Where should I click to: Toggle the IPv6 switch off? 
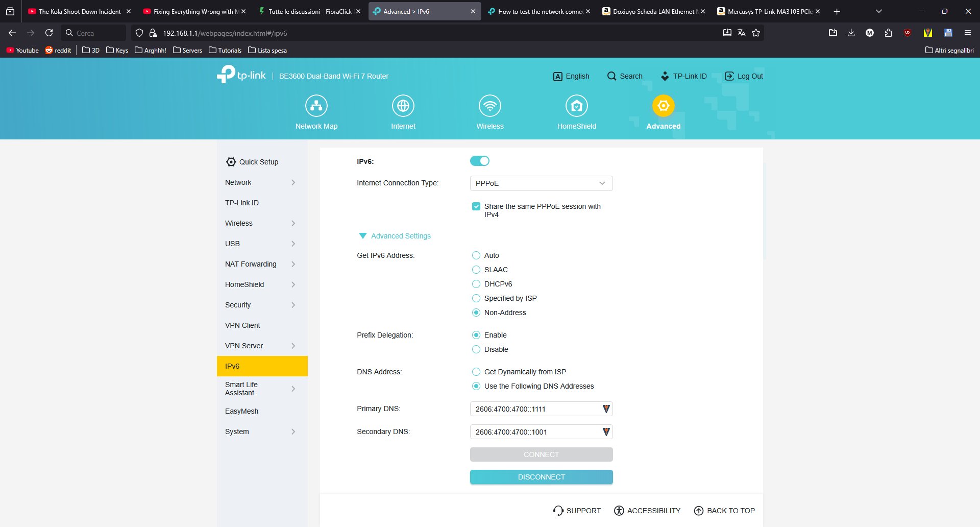479,161
